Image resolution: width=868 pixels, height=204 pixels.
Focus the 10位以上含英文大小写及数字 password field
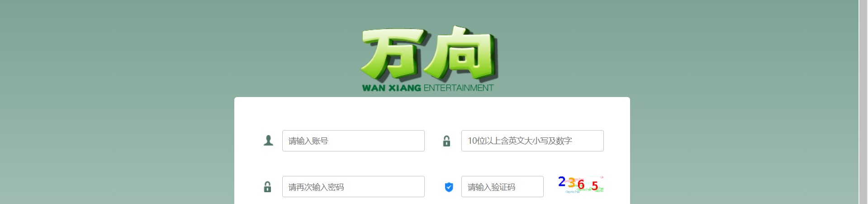coord(532,141)
